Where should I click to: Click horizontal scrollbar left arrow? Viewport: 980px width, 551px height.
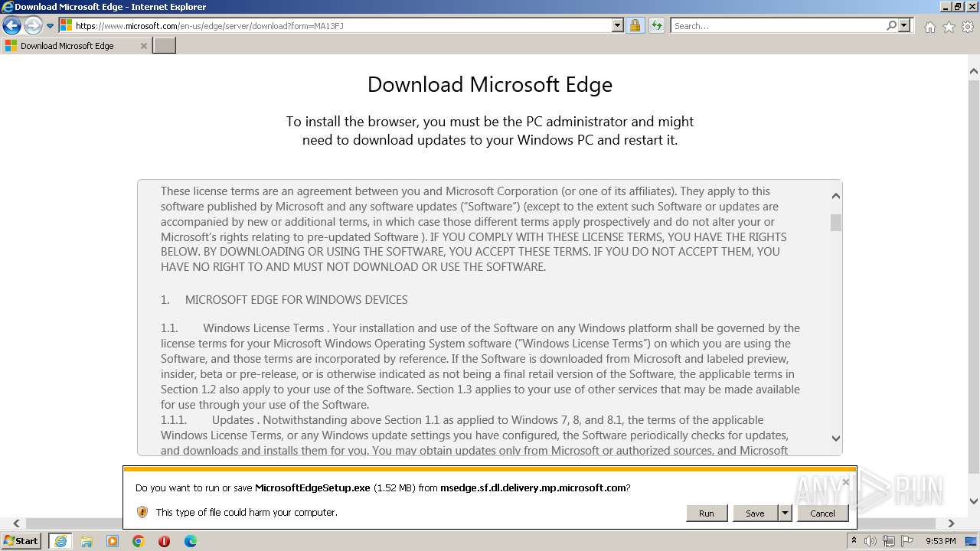pyautogui.click(x=16, y=523)
